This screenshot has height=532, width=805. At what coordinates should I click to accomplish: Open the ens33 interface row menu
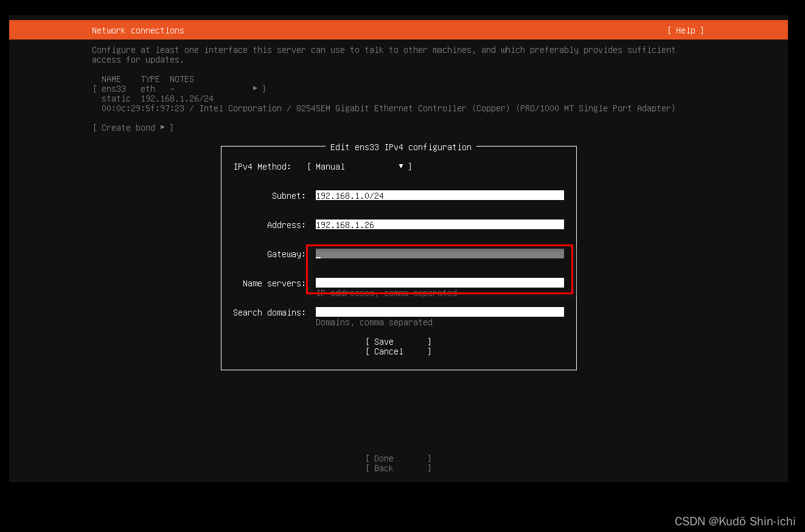[179, 89]
